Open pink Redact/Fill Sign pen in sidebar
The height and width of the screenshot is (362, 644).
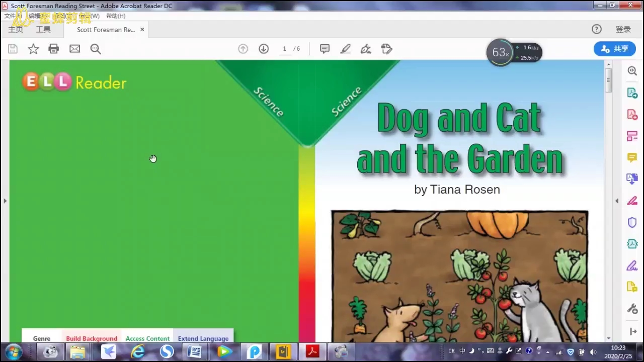click(x=632, y=201)
